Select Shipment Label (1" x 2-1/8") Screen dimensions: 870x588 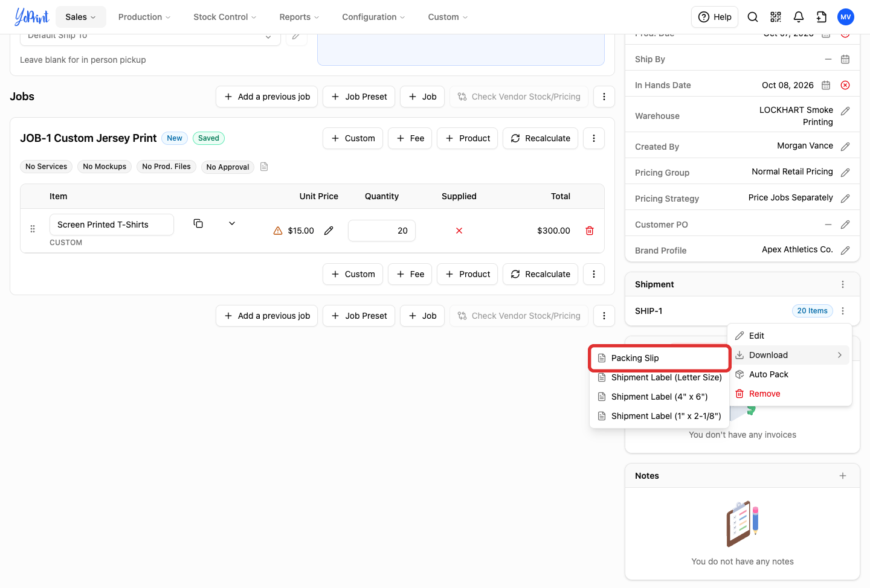(660, 416)
